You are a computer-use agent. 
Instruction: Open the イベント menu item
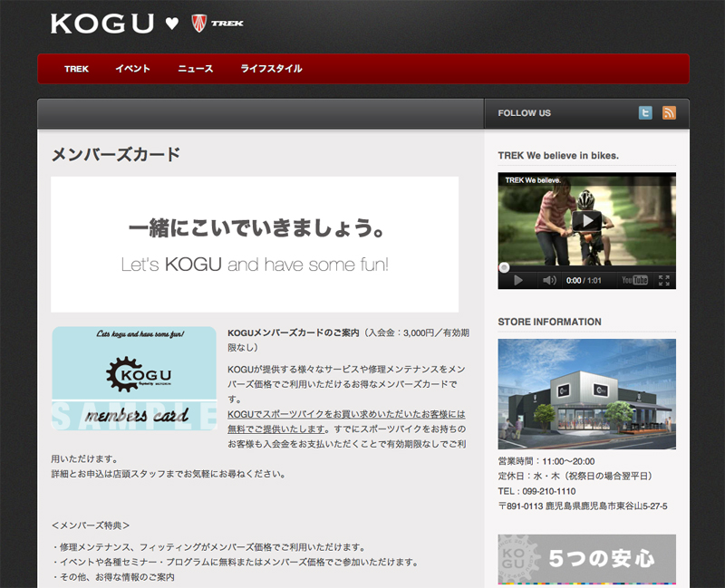(132, 69)
